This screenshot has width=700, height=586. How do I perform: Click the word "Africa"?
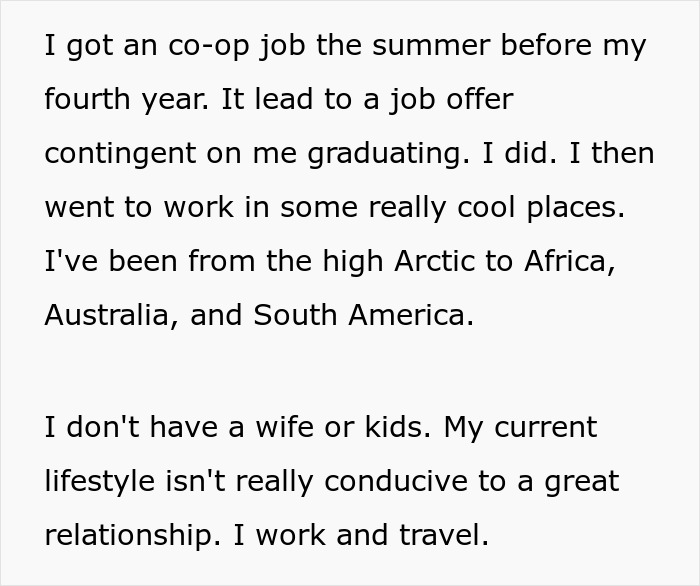click(561, 262)
